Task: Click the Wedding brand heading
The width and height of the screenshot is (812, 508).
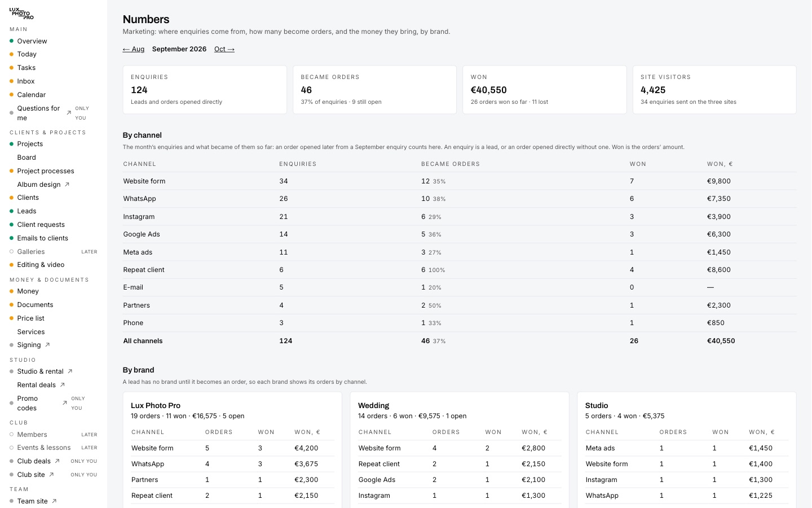Action: click(374, 405)
